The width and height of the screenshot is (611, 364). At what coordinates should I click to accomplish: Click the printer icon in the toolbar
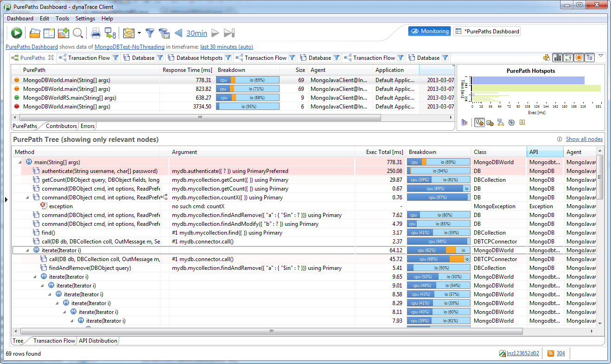(96, 33)
